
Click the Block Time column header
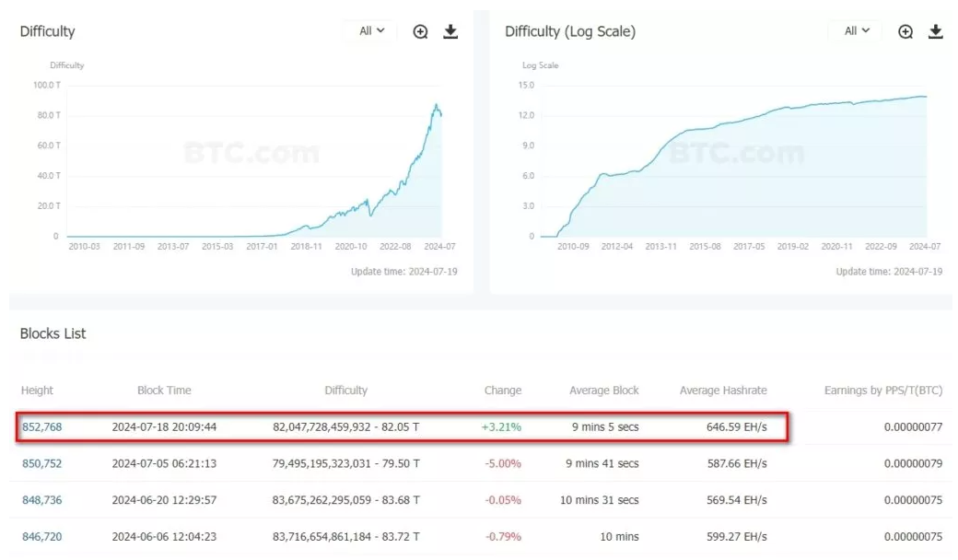(x=164, y=391)
